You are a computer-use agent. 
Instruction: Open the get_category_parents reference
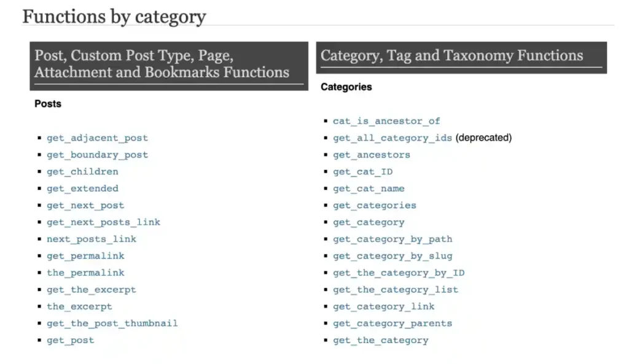pyautogui.click(x=392, y=323)
